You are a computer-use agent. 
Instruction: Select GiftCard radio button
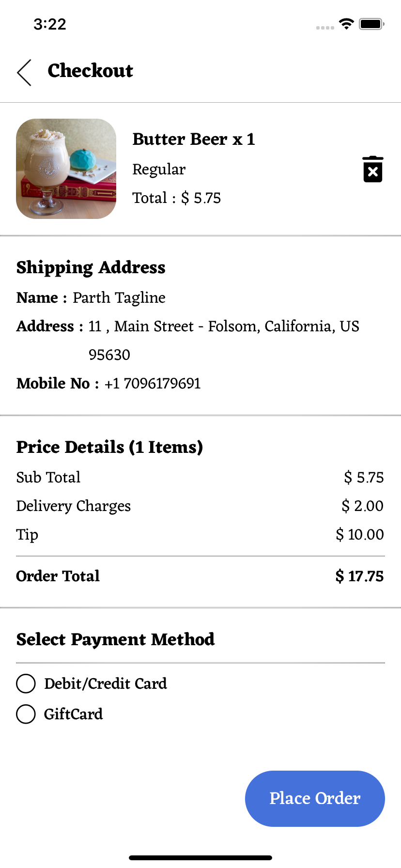pyautogui.click(x=26, y=714)
